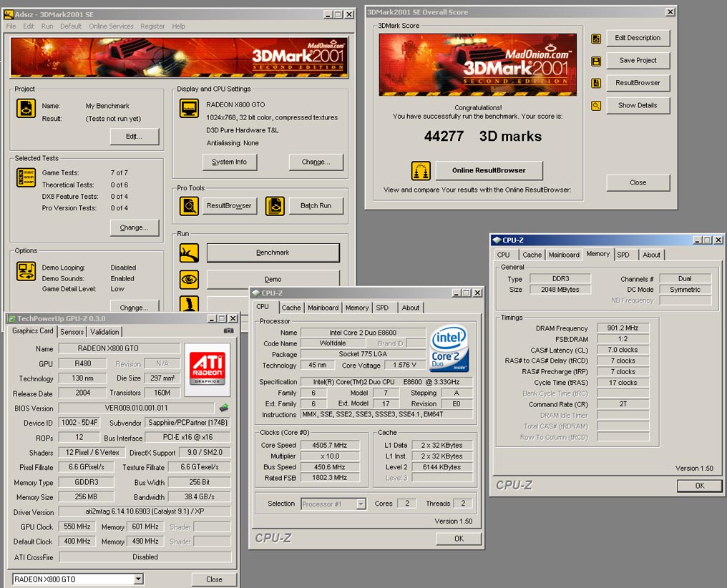Viewport: 727px width, 588px height.
Task: Click the Demo eye icon
Action: [x=189, y=280]
